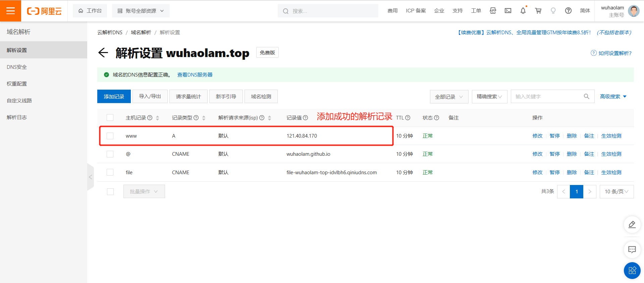Viewport: 644px width, 283px height.
Task: Select 解析设置 in the sidebar
Action: [x=44, y=50]
